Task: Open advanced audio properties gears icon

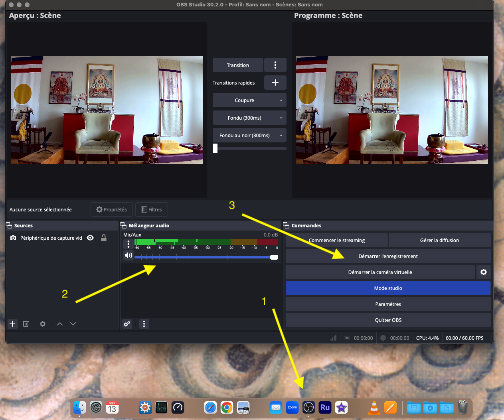Action: 127,324
